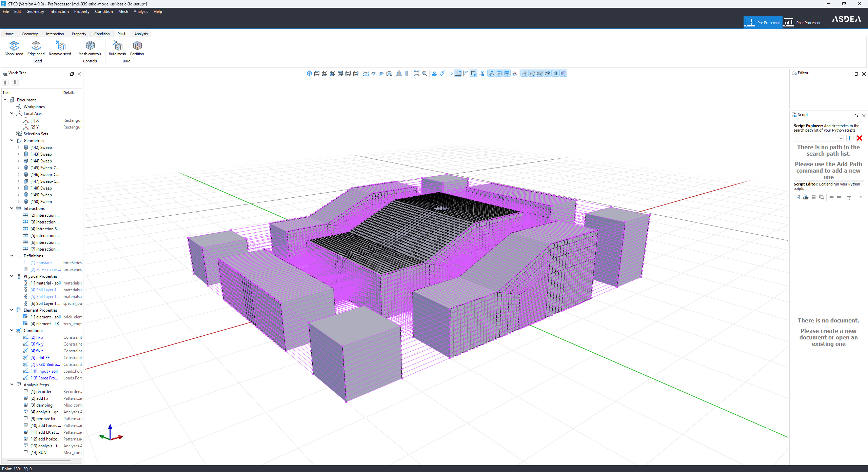Image resolution: width=868 pixels, height=472 pixels.
Task: Click the coordinate axis triad in viewport
Action: 111,433
